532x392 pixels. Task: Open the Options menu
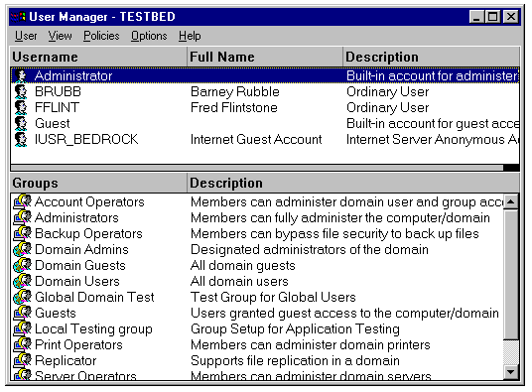point(149,36)
